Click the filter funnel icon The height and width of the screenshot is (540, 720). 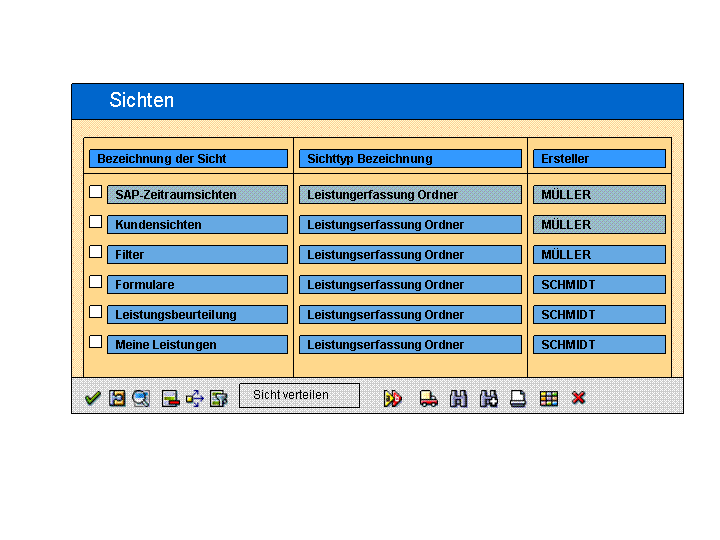coord(219,398)
